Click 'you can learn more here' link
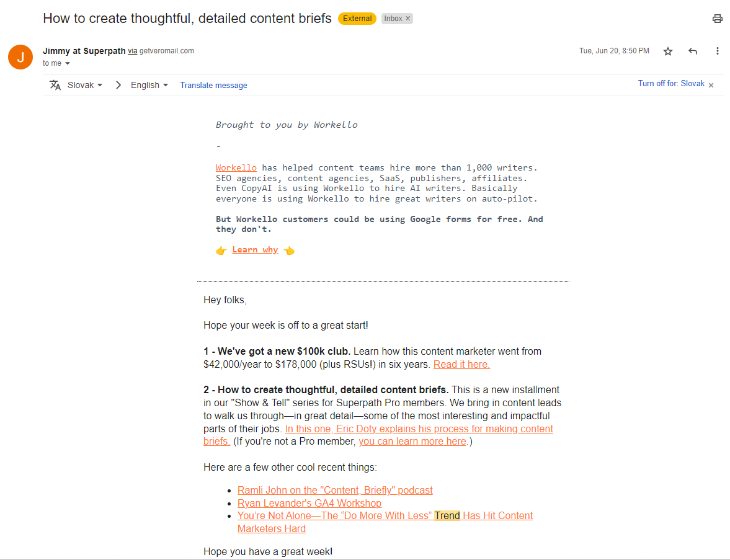730x560 pixels. pos(412,442)
